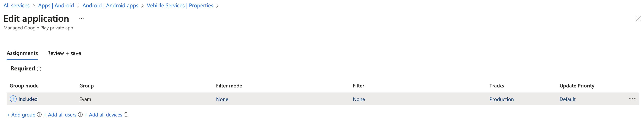Show info tooltip beside Add group
Image resolution: width=644 pixels, height=125 pixels.
tap(39, 115)
